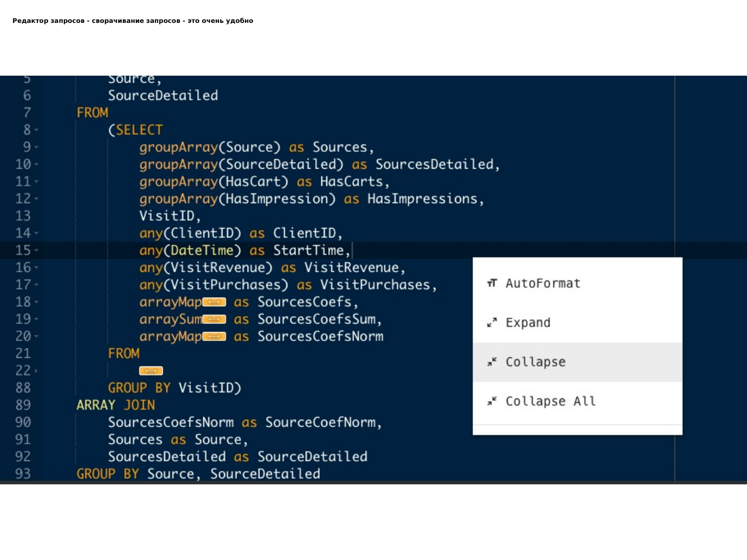747x560 pixels.
Task: Expand folded code after arraySum on line 19
Action: click(214, 320)
